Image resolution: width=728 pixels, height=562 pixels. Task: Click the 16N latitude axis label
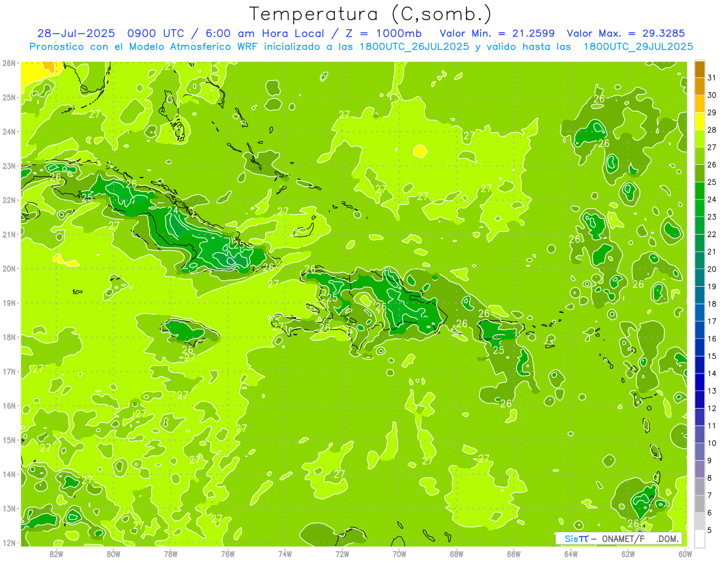click(x=9, y=406)
